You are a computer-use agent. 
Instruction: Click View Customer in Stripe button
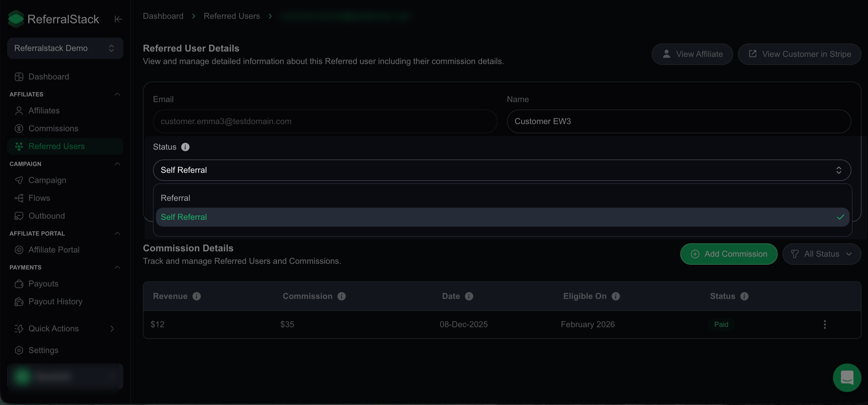click(x=799, y=54)
